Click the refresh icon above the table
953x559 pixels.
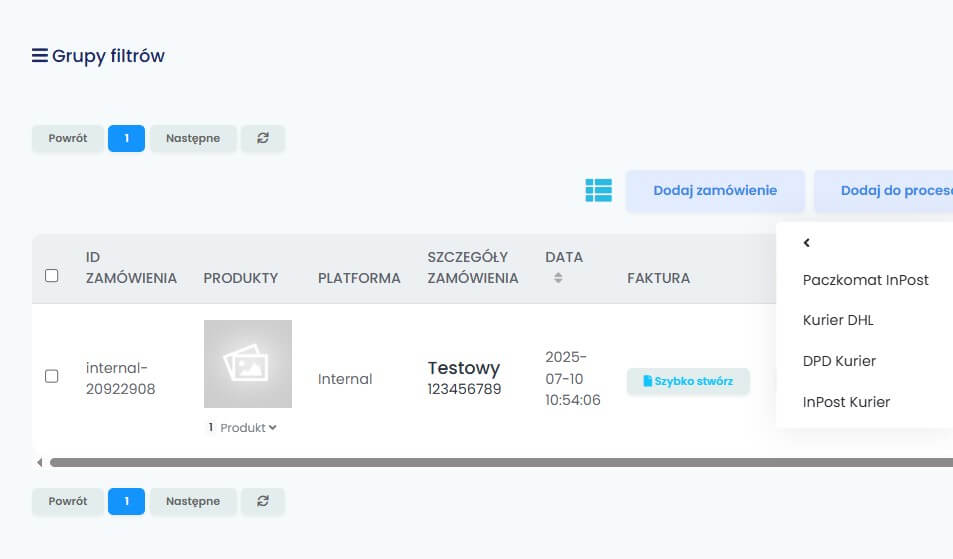pos(263,138)
